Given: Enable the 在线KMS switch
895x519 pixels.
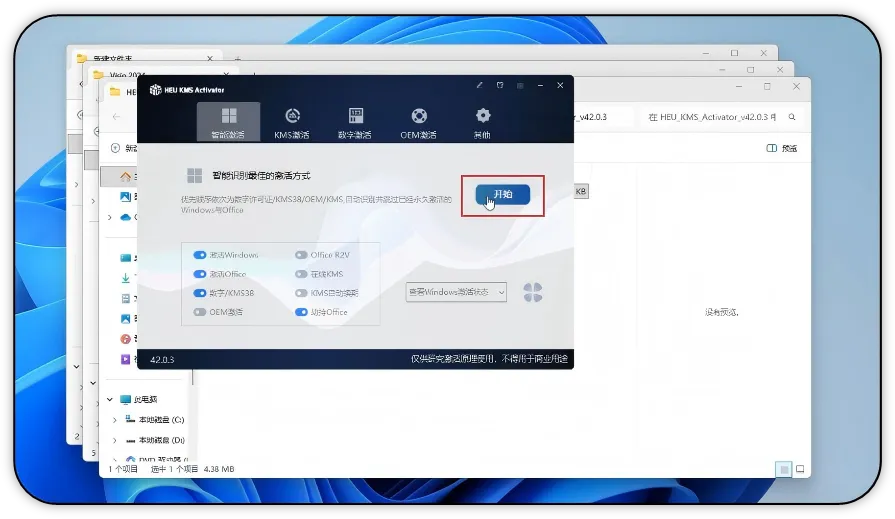Looking at the screenshot, I should tap(301, 274).
